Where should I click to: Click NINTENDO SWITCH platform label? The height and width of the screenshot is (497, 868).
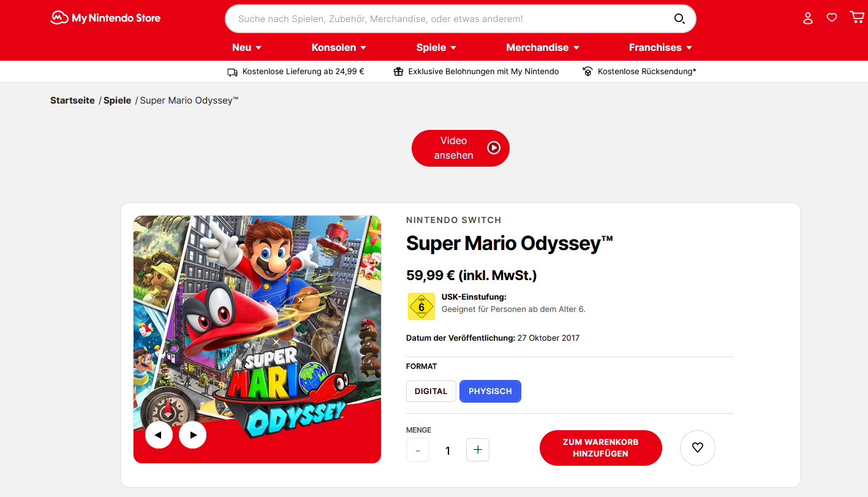[x=454, y=220]
